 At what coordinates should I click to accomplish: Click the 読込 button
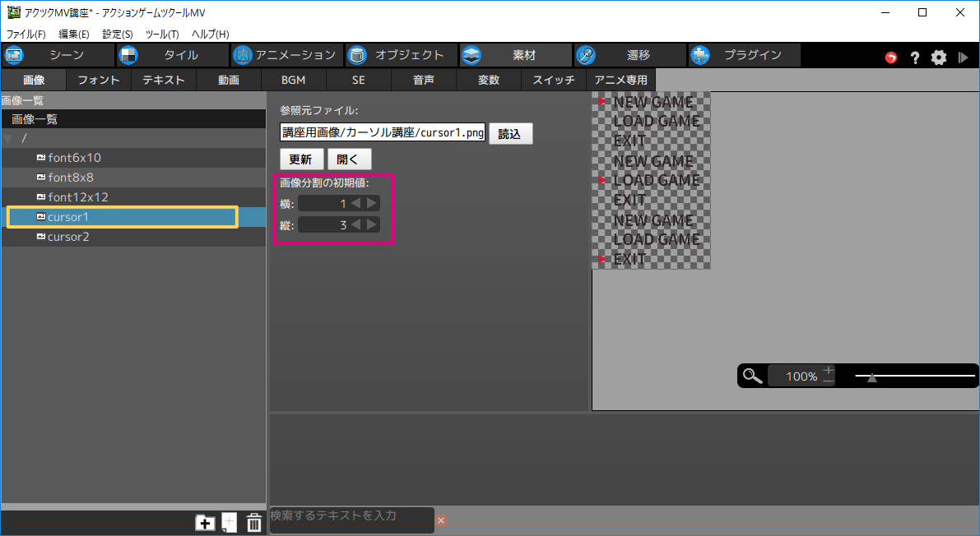pos(510,134)
